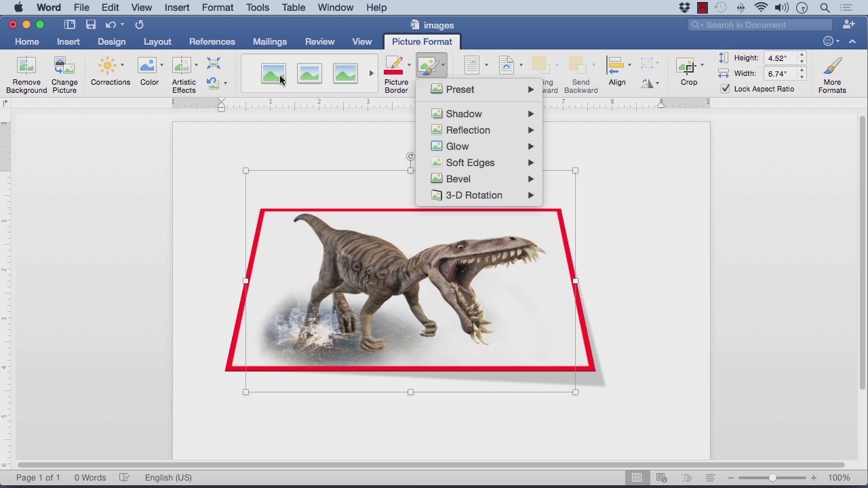This screenshot has width=868, height=488.
Task: Open the Bevel effects submenu
Action: tap(479, 179)
